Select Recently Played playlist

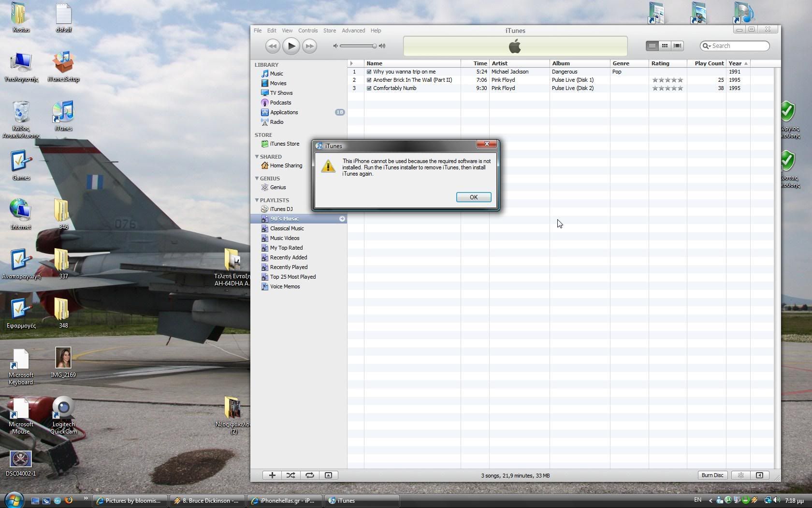coord(289,267)
